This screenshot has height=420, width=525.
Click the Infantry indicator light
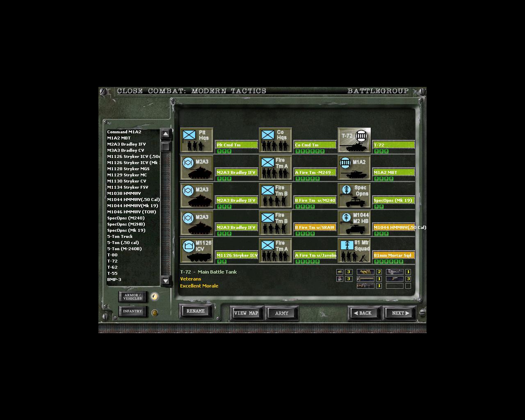click(x=155, y=313)
